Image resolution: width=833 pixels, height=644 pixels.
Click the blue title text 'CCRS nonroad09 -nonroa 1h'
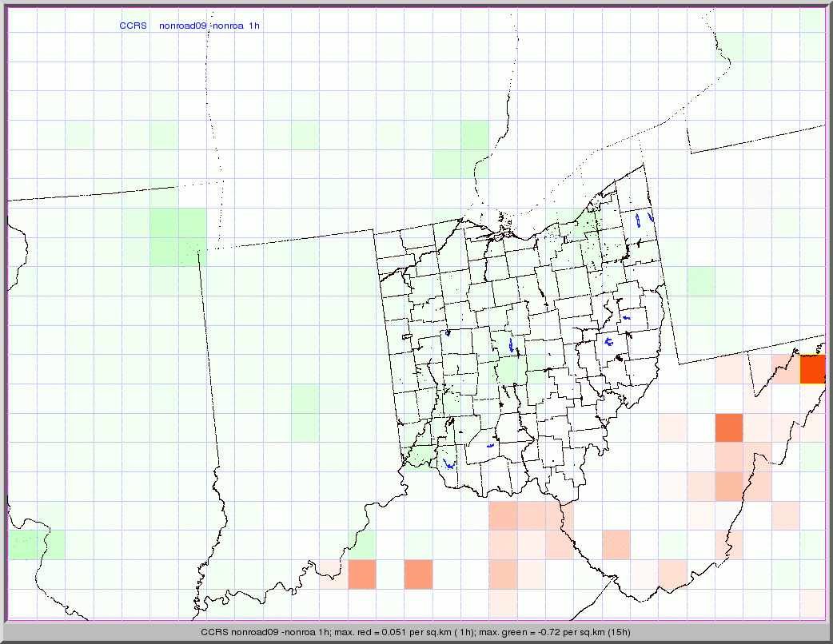[189, 26]
